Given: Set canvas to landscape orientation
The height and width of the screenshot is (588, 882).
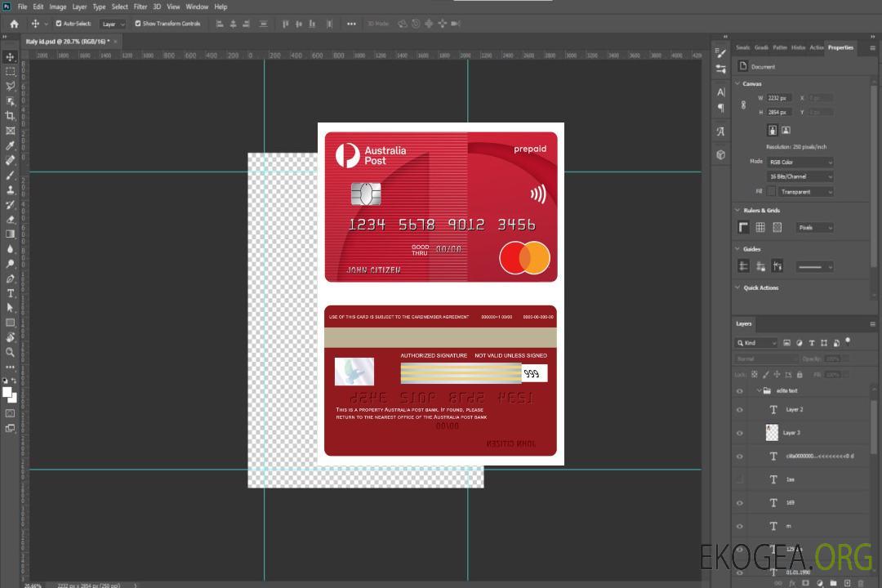Looking at the screenshot, I should pyautogui.click(x=786, y=130).
